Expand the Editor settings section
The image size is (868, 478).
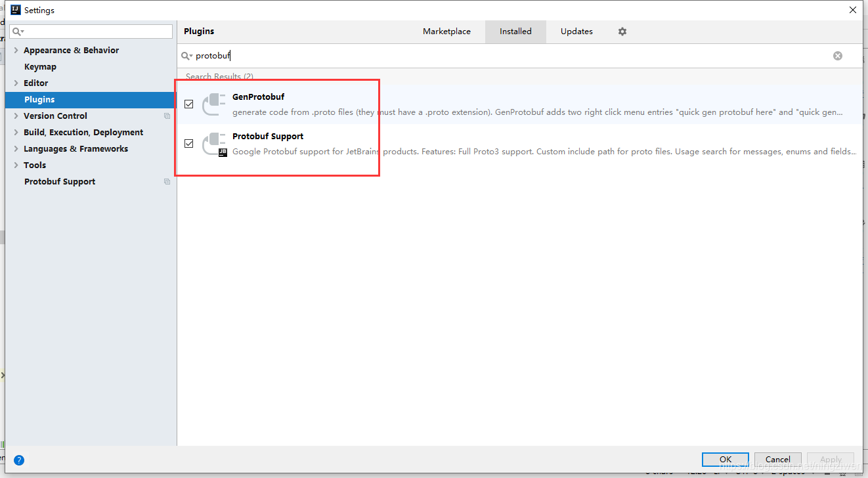[16, 83]
